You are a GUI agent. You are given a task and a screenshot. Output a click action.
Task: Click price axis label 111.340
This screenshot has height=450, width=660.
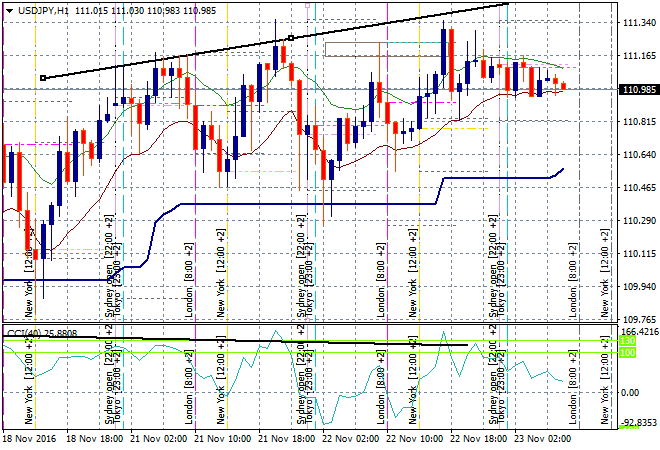pos(639,23)
